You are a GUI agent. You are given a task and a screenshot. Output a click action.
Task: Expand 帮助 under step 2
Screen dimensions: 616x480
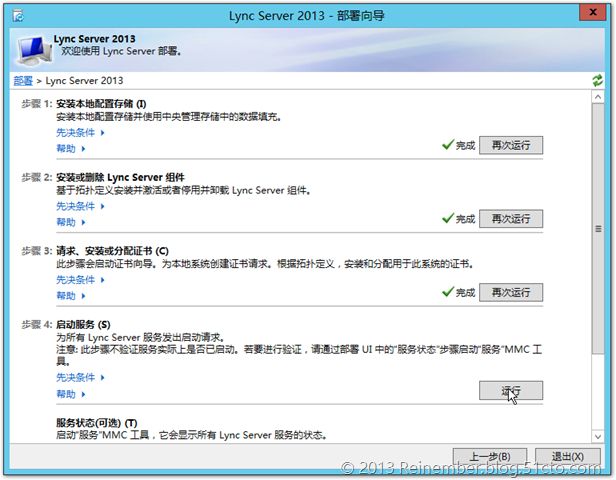tap(71, 222)
